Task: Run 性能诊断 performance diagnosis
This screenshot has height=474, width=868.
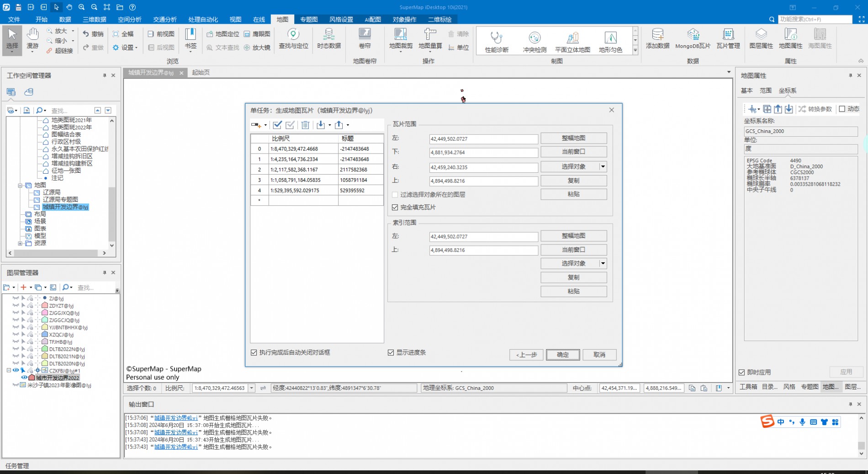Action: [497, 42]
